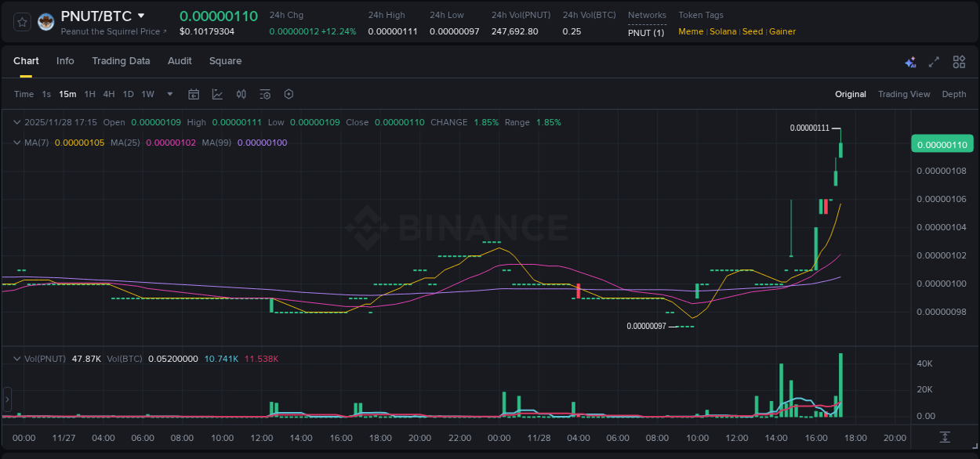Click the Gainer token tag
The image size is (980, 459).
coord(782,31)
